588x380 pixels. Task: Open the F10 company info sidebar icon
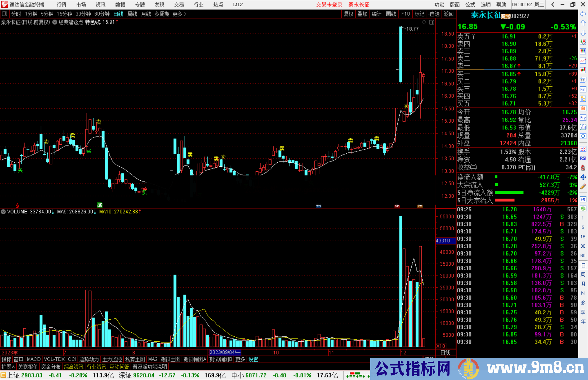583,89
